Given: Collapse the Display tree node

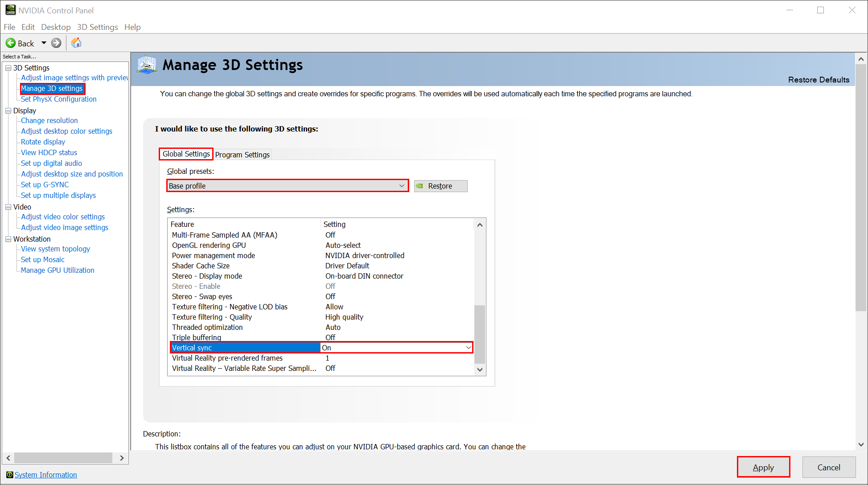Looking at the screenshot, I should coord(8,111).
